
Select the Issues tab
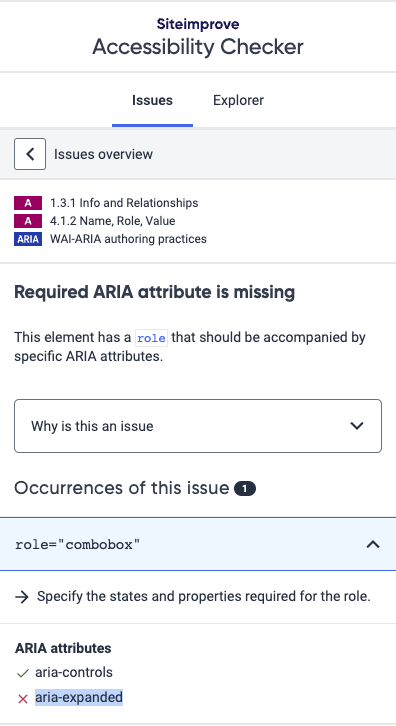pyautogui.click(x=152, y=100)
